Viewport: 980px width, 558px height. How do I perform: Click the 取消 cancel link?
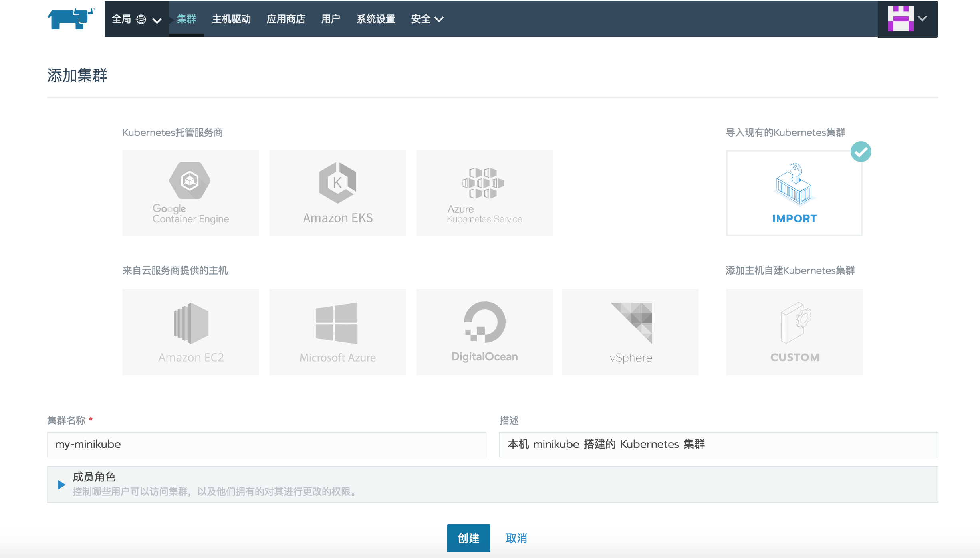(516, 538)
